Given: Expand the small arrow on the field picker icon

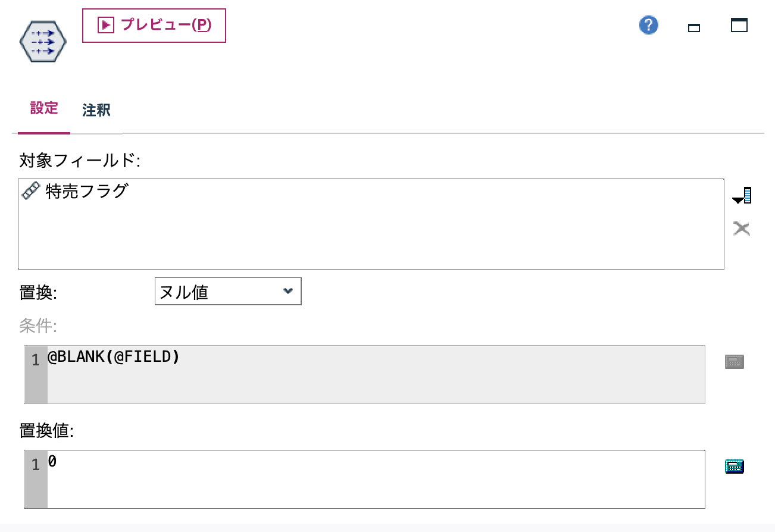Looking at the screenshot, I should tap(738, 200).
